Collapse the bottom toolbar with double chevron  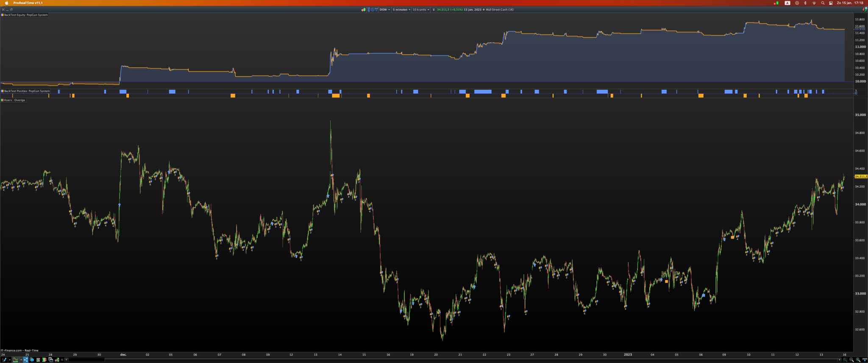[x=62, y=360]
